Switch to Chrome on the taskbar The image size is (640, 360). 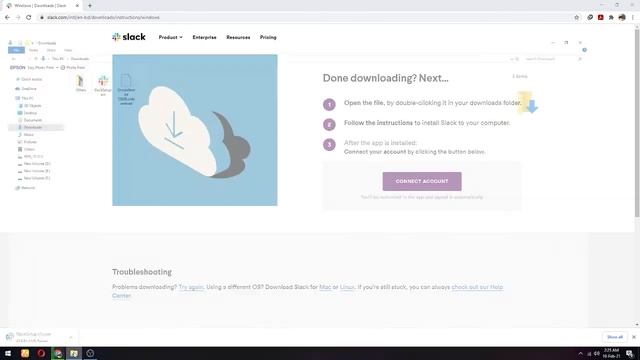point(58,353)
